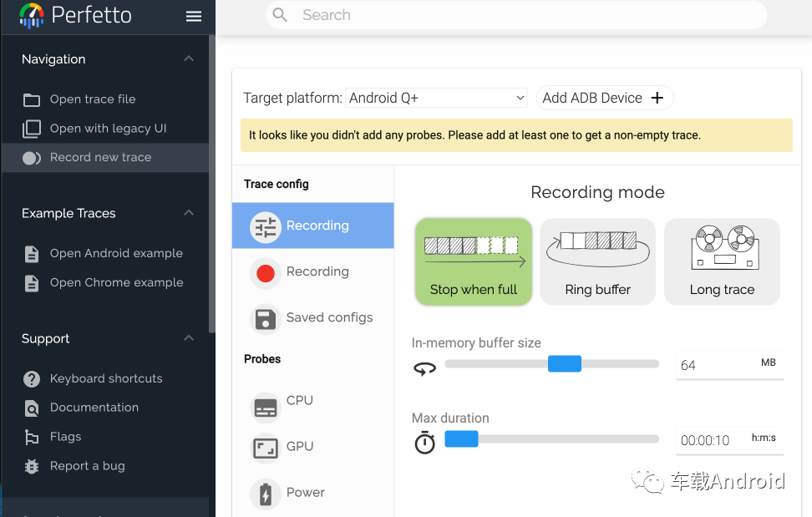Collapse the Navigation section
The image size is (812, 517).
(x=189, y=58)
